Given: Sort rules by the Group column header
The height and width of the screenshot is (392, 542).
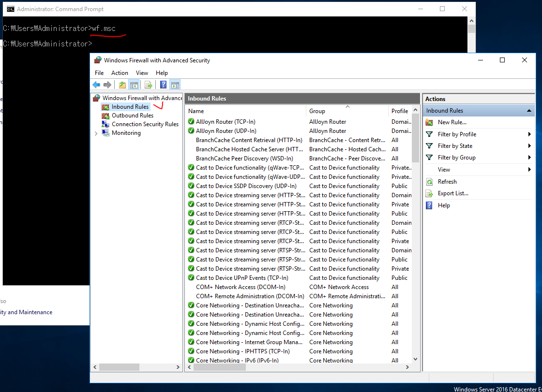Looking at the screenshot, I should (347, 111).
